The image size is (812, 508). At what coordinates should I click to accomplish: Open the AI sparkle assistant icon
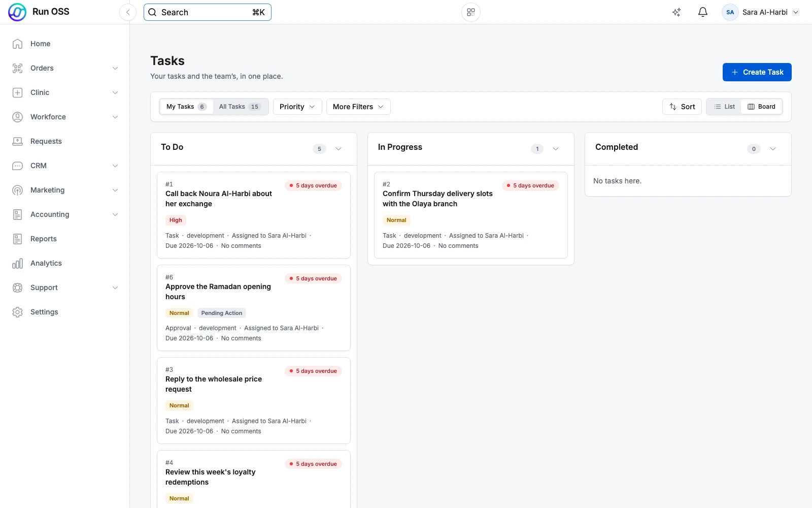pos(676,12)
